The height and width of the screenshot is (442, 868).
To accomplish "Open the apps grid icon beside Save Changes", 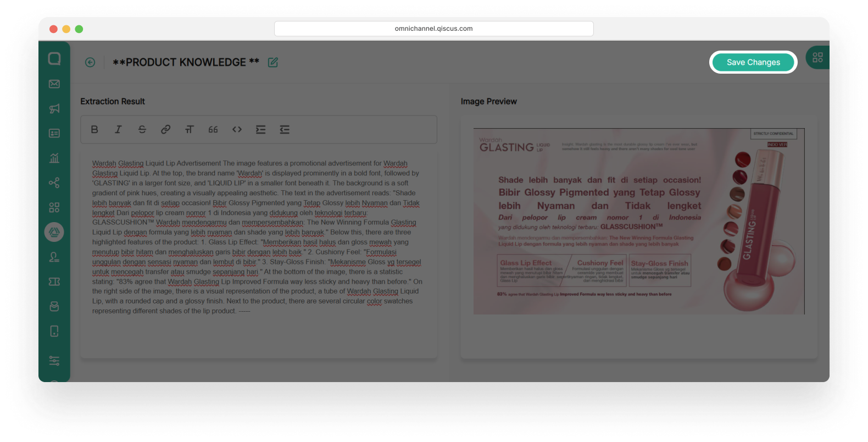I will 817,57.
